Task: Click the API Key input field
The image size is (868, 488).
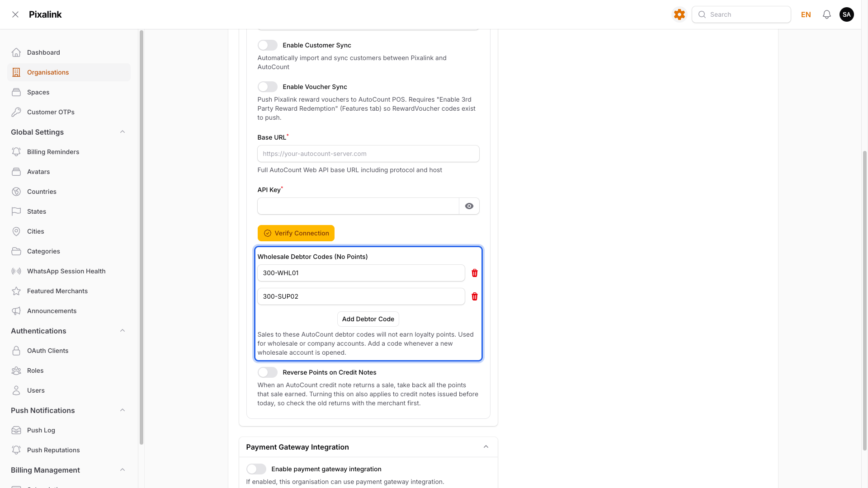Action: pyautogui.click(x=359, y=206)
